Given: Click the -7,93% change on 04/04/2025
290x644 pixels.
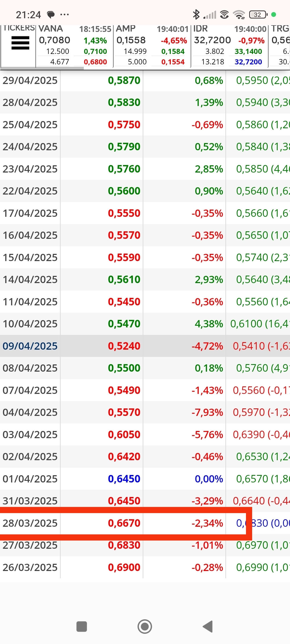Looking at the screenshot, I should 207,412.
